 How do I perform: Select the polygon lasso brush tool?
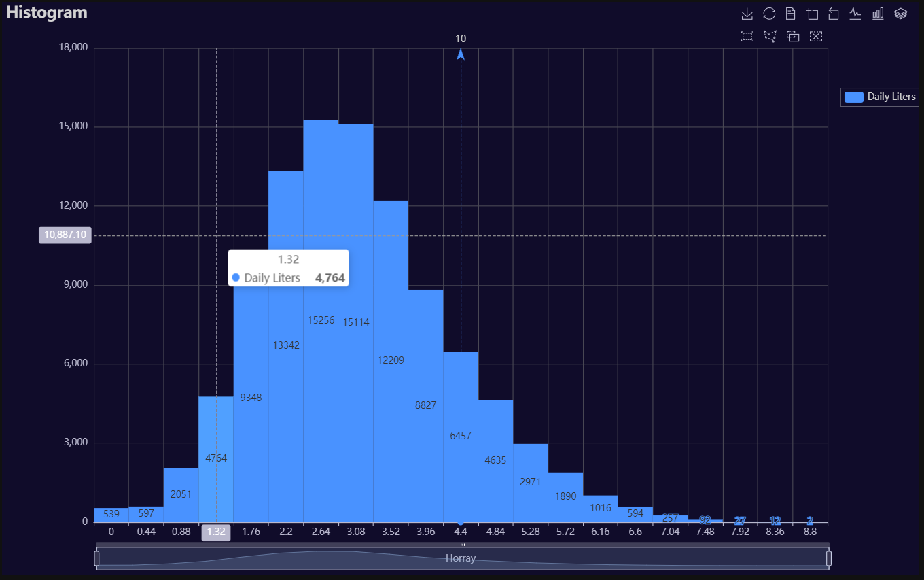[770, 36]
